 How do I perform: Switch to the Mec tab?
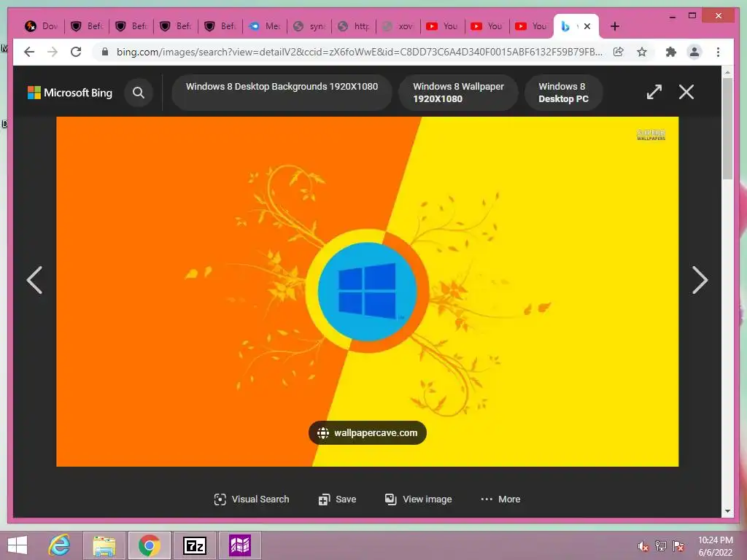click(x=265, y=26)
